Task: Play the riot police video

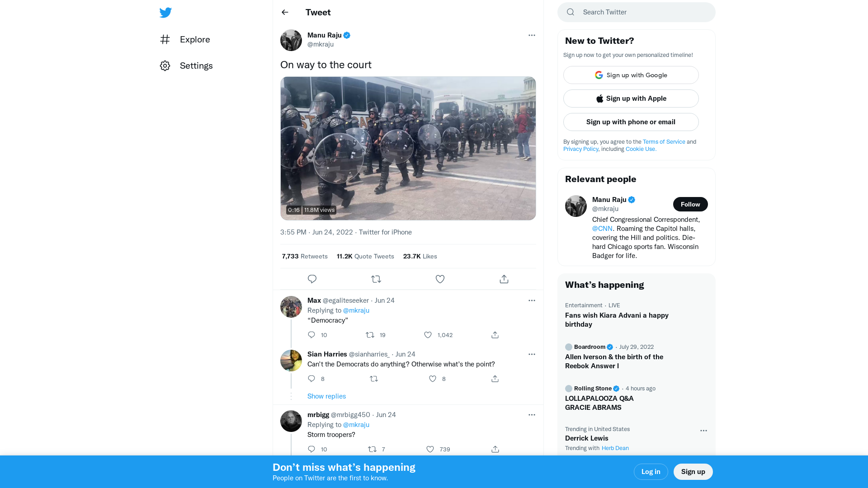Action: 408,148
